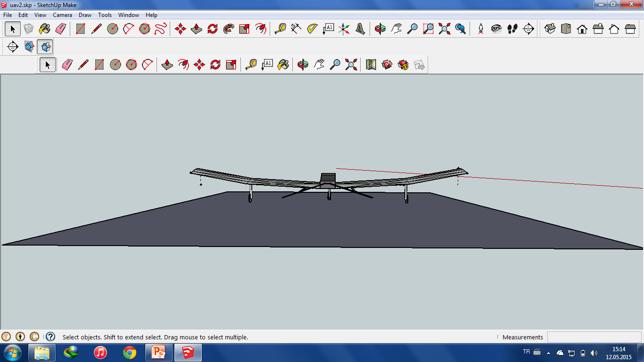
Task: Open the Tools menu
Action: coord(104,15)
